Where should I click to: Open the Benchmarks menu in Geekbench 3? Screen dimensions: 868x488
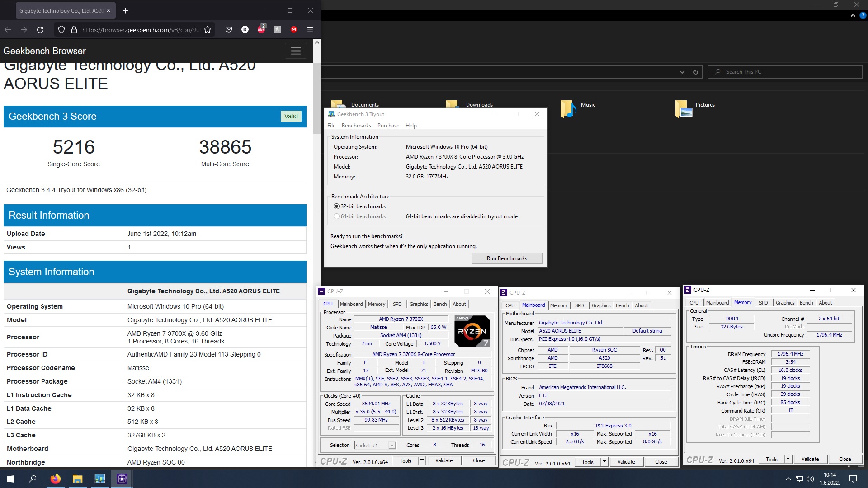(356, 126)
